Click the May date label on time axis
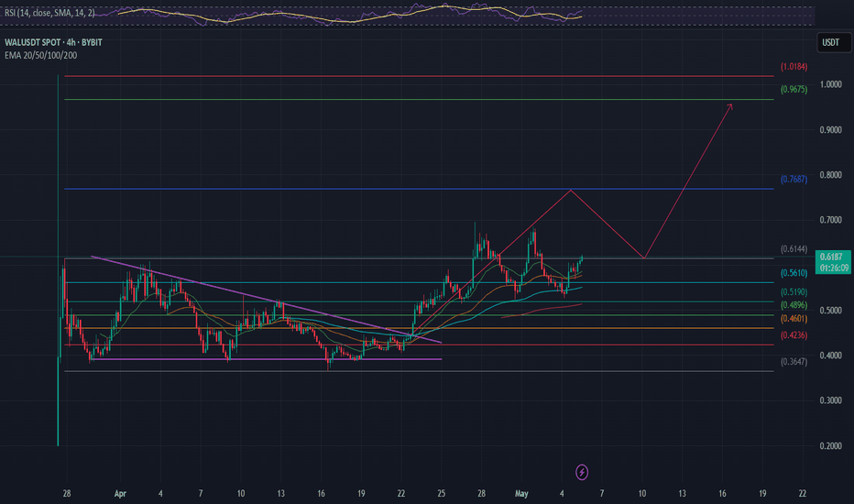854x504 pixels. point(521,494)
